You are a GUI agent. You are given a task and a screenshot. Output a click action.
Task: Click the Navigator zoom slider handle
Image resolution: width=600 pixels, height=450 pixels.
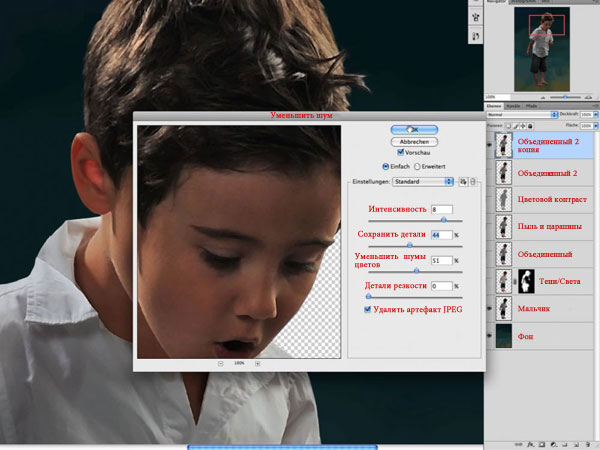point(565,97)
